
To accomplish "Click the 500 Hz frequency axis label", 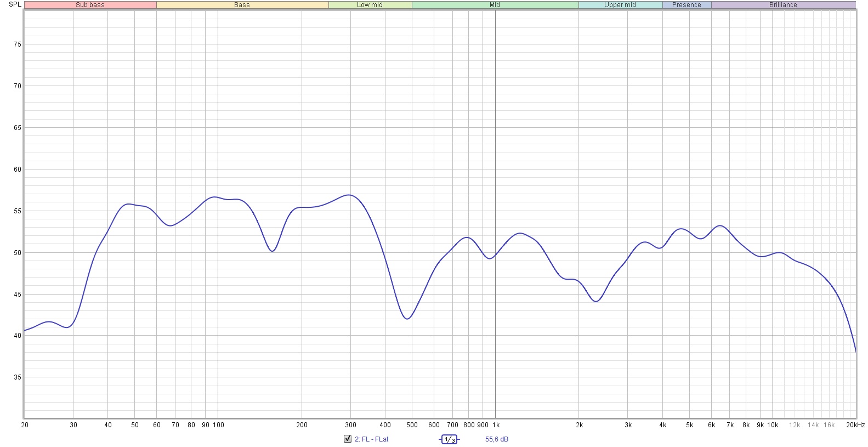I will point(412,425).
